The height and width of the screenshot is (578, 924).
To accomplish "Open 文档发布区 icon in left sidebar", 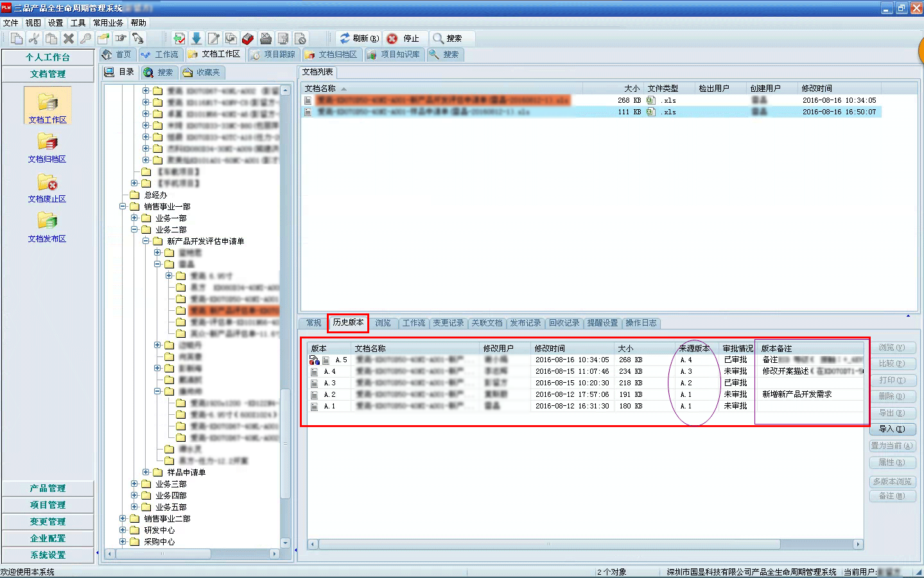I will point(48,222).
